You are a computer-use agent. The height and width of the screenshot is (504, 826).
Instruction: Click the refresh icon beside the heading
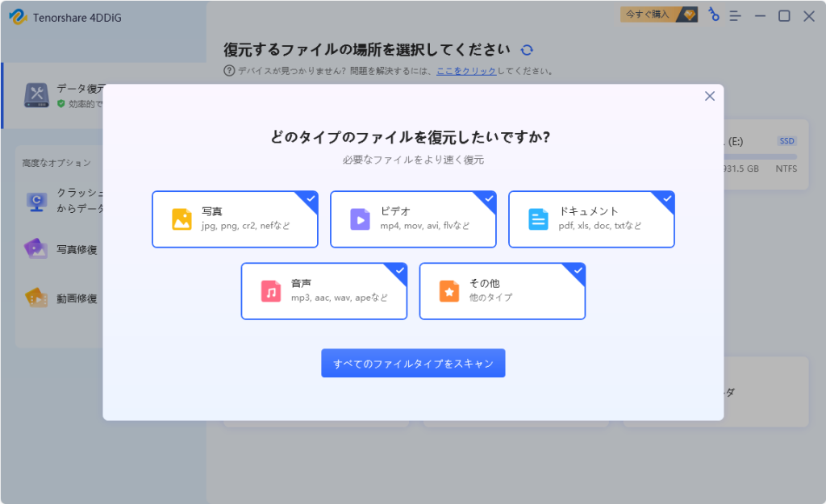527,50
